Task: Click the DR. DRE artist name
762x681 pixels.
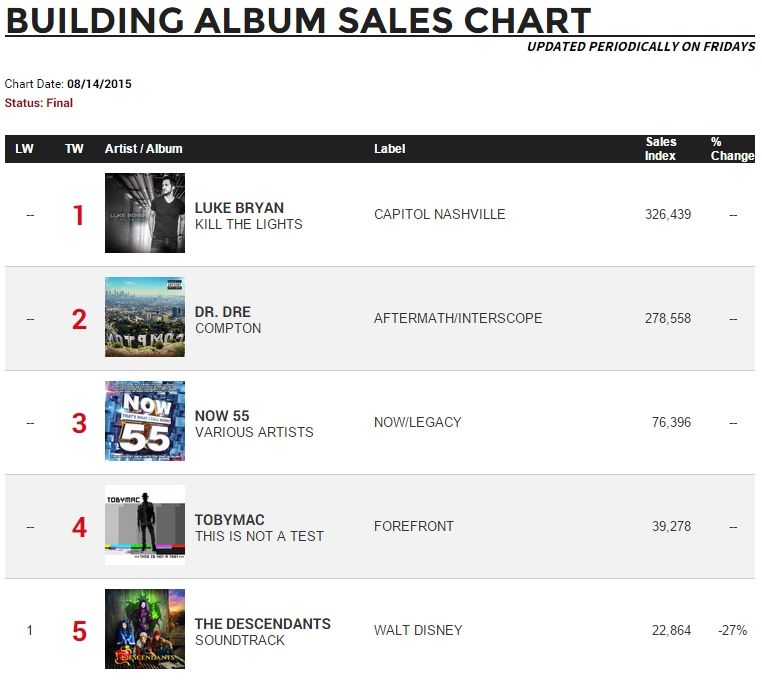Action: pos(223,312)
